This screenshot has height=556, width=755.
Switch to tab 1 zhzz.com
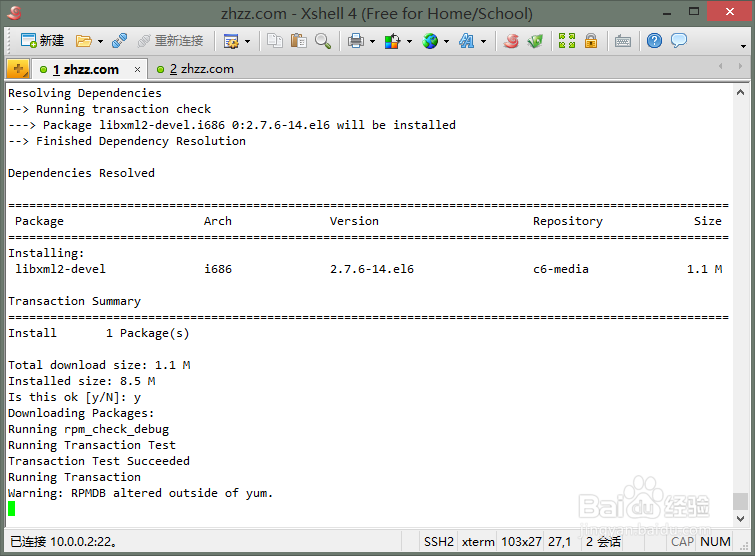point(85,69)
